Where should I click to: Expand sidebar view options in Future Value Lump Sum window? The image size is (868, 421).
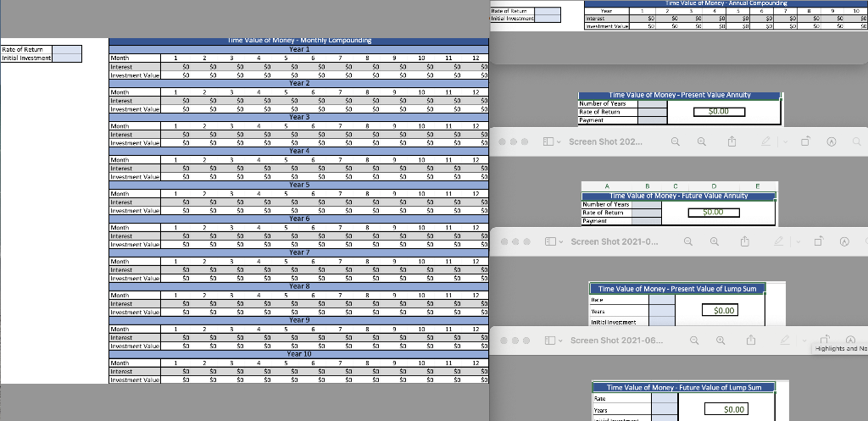(559, 341)
